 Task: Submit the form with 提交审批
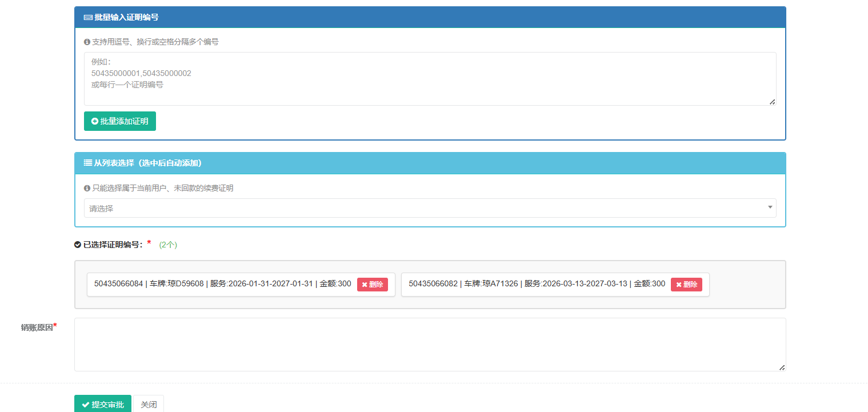(x=103, y=404)
